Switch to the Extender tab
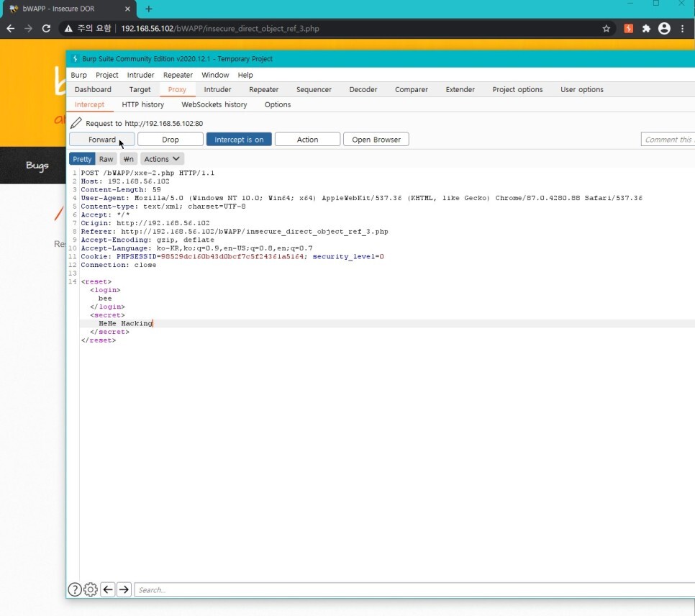Screen dimensions: 695x616 point(460,89)
